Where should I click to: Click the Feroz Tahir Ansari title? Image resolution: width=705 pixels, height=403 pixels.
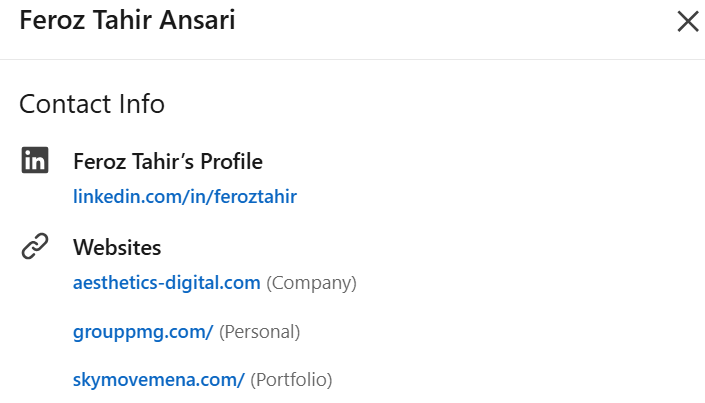127,20
